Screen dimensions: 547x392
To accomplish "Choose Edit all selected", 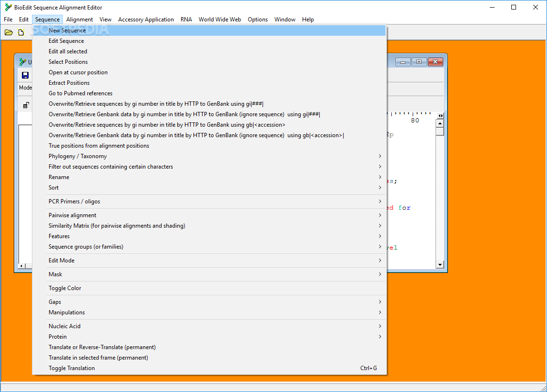I will (209, 51).
